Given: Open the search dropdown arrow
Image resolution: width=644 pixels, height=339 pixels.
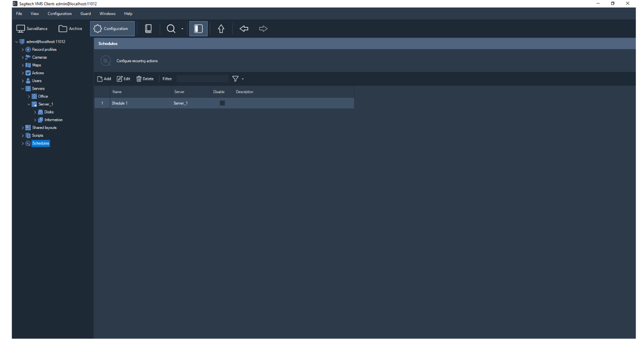Looking at the screenshot, I should [x=182, y=29].
